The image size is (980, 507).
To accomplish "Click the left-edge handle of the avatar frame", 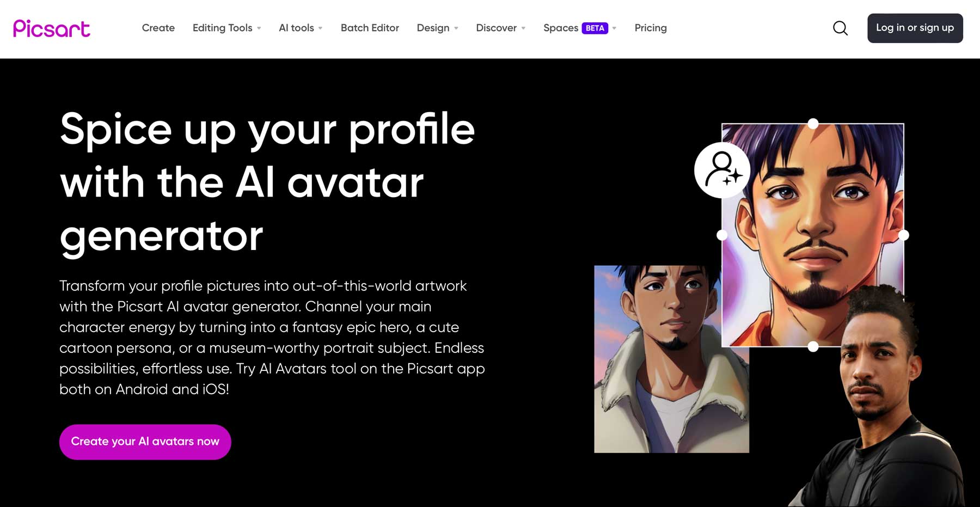I will tap(721, 235).
